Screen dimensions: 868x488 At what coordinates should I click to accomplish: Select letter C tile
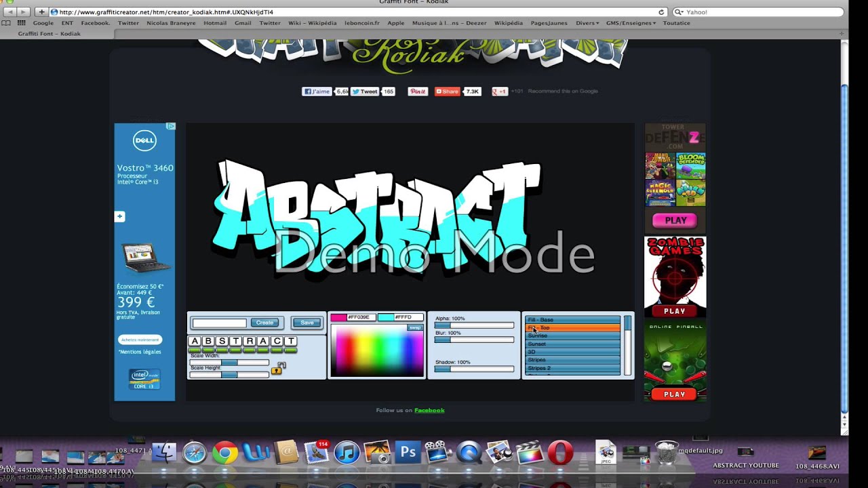coord(277,341)
